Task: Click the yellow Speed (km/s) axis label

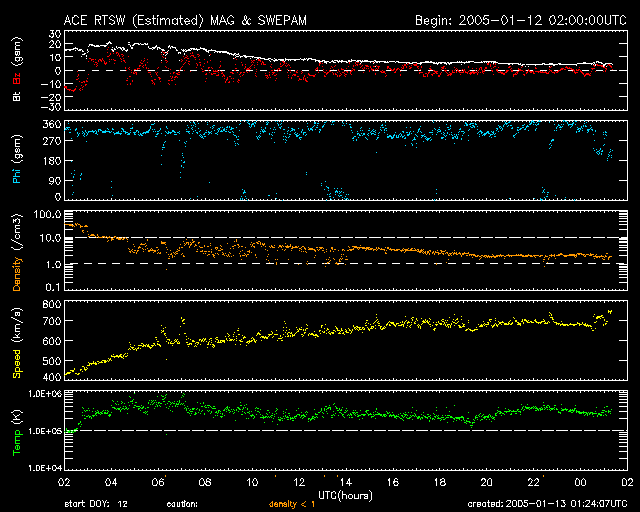Action: click(16, 340)
